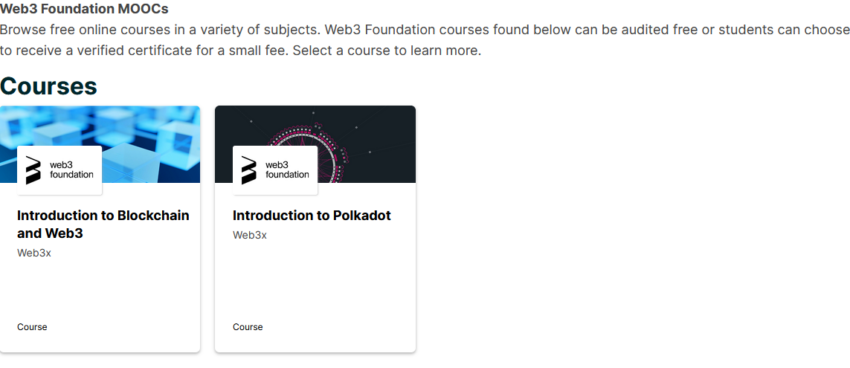Click 'web3 foundation' logo text on Polkadot card
Image resolution: width=850 pixels, height=368 pixels.
(x=287, y=169)
